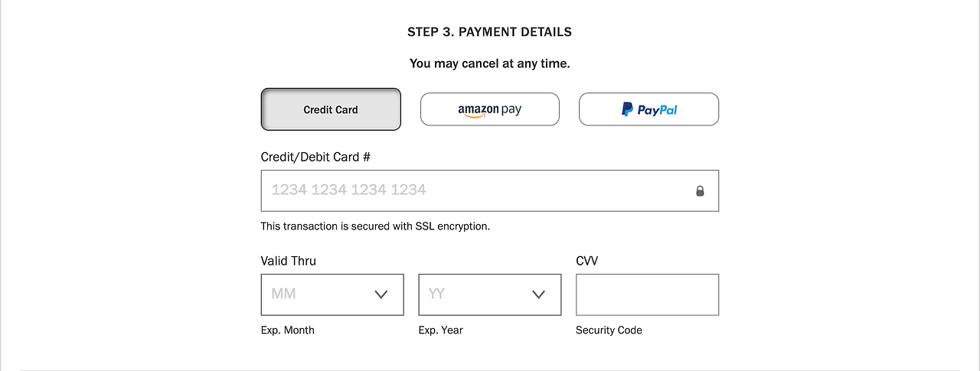Click the SSL encryption notice text
This screenshot has width=980, height=371.
[375, 226]
